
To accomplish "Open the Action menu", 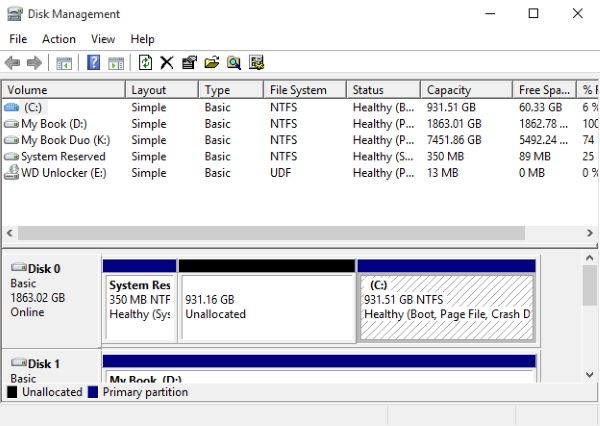I will pos(59,39).
